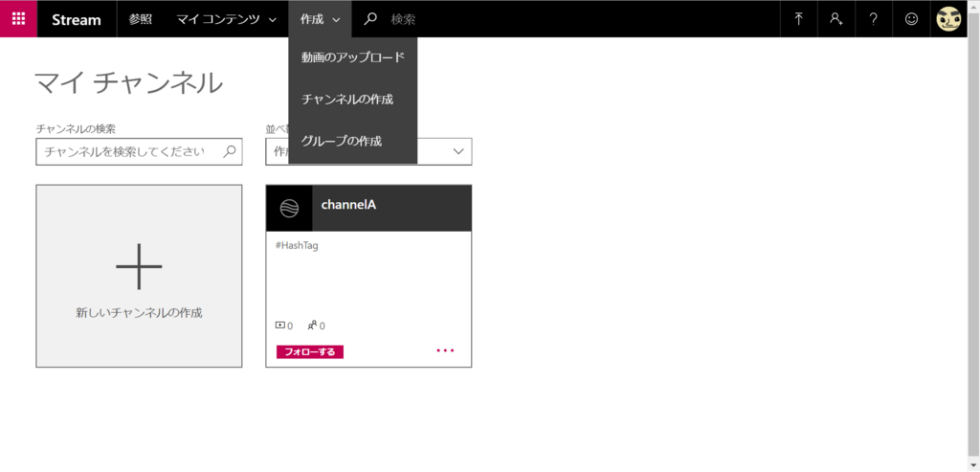Open the 並べ替え sort dropdown
Viewport: 980px width, 472px height.
pyautogui.click(x=368, y=151)
